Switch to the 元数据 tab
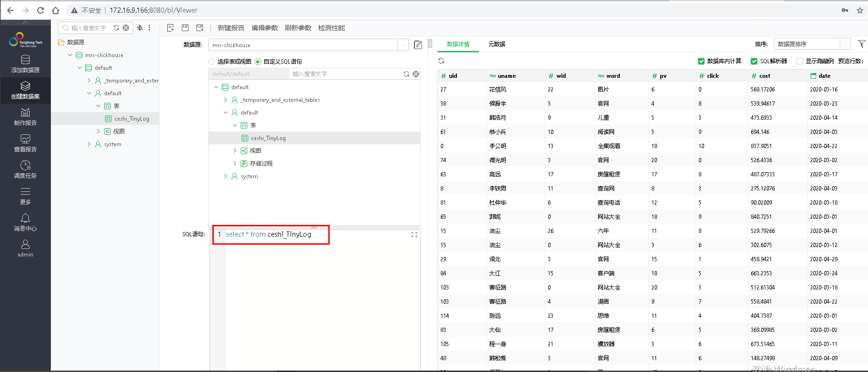Viewport: 868px width, 372px height. click(497, 44)
